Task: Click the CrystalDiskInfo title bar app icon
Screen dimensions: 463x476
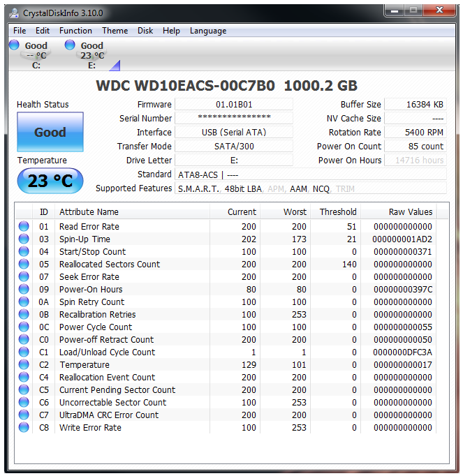Action: pos(15,11)
